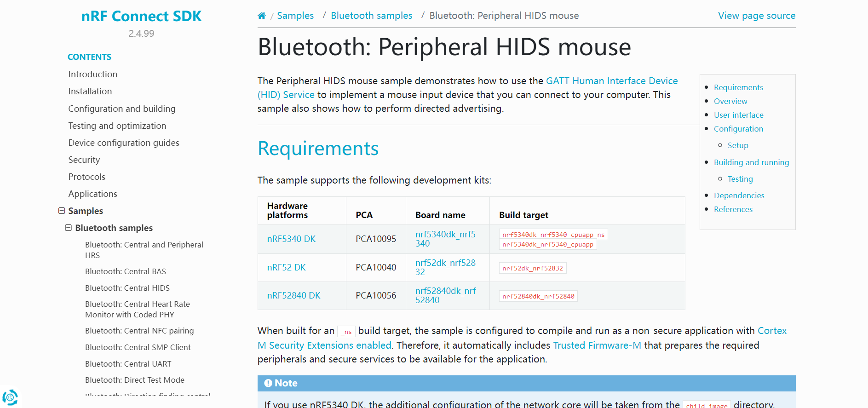Click the Requirements section heading
The width and height of the screenshot is (868, 408).
click(x=318, y=149)
